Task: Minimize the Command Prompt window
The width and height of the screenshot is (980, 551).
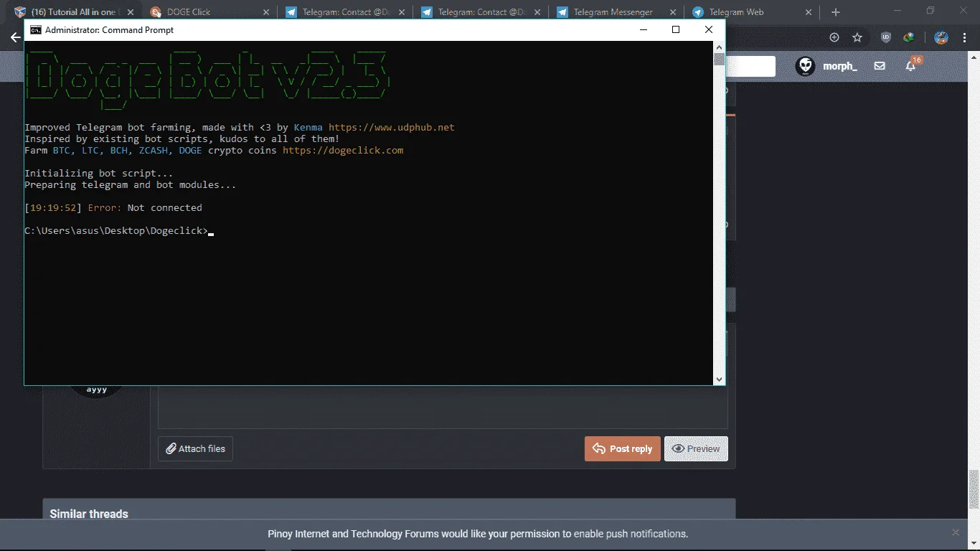Action: point(642,29)
